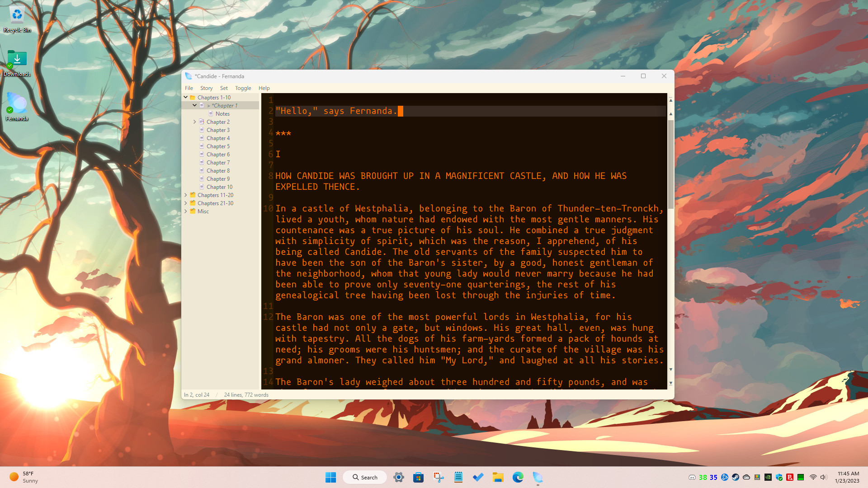Click the document icon beside Chapter 2
Image resolution: width=868 pixels, height=488 pixels.
pos(202,122)
